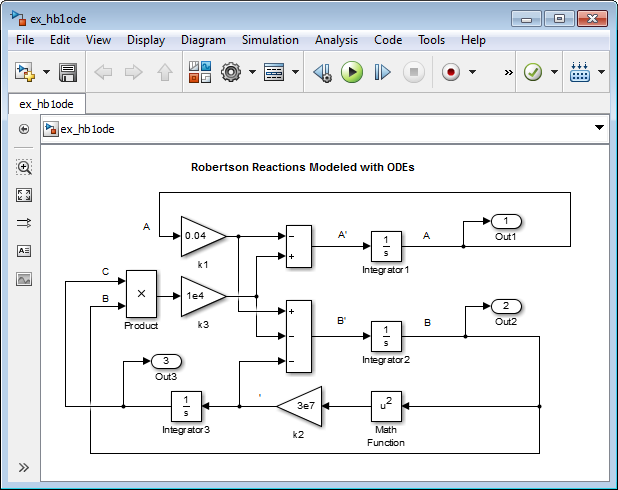Click the Step Back icon
This screenshot has height=490, width=618.
pyautogui.click(x=322, y=73)
